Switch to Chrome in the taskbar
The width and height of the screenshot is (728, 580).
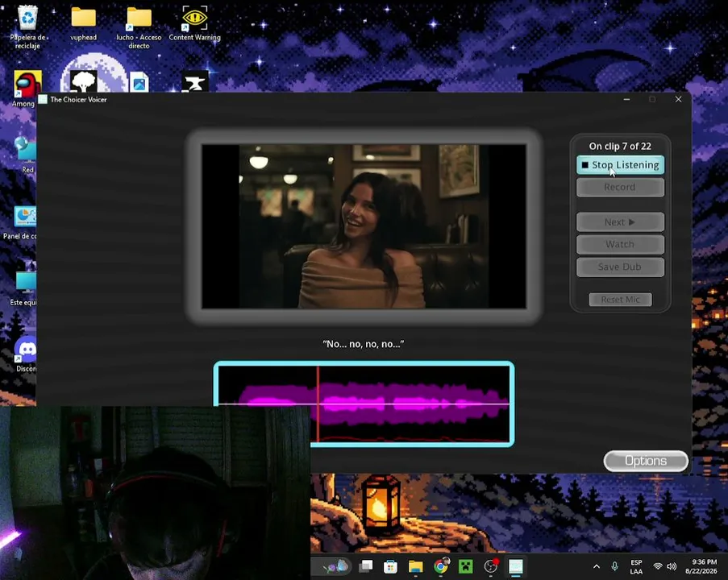[x=441, y=566]
